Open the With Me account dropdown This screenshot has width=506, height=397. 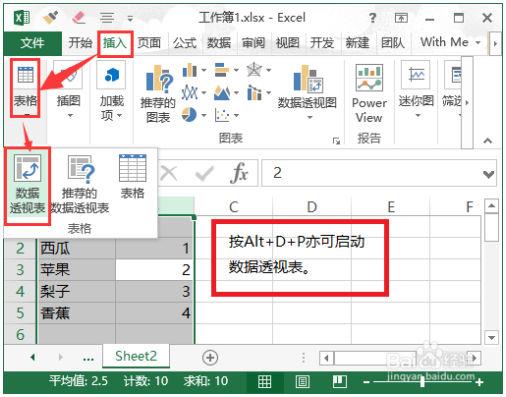coord(450,42)
